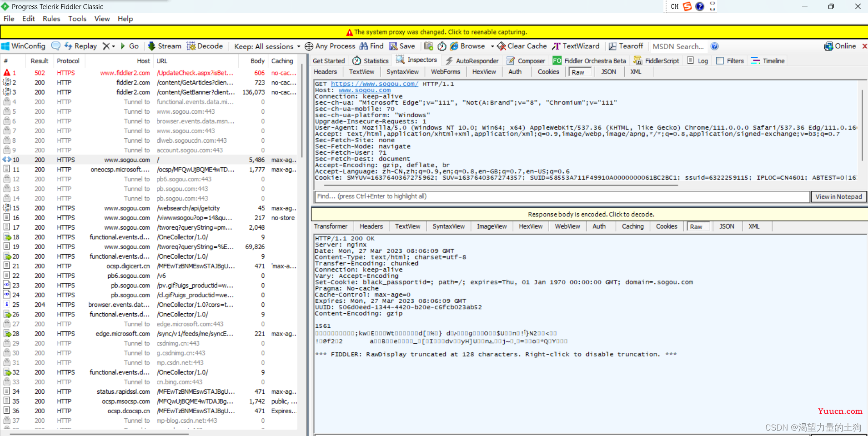The height and width of the screenshot is (436, 868).
Task: Toggle the Decode option in the toolbar
Action: tap(205, 46)
